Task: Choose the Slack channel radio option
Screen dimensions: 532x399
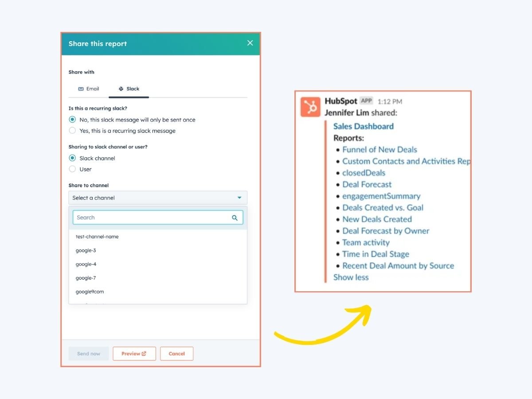Action: click(x=72, y=158)
